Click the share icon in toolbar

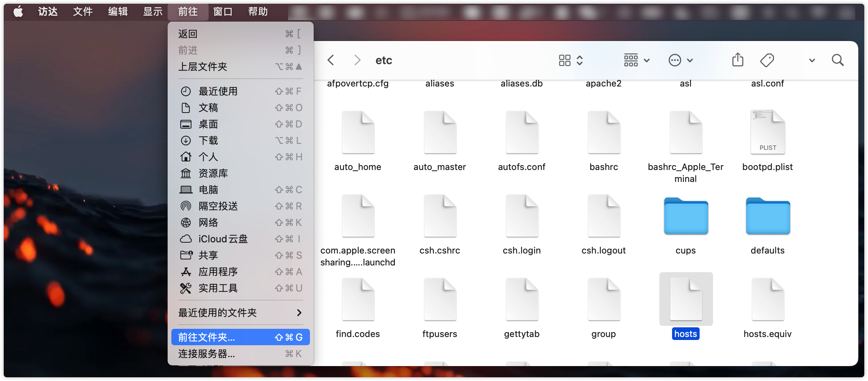[737, 60]
